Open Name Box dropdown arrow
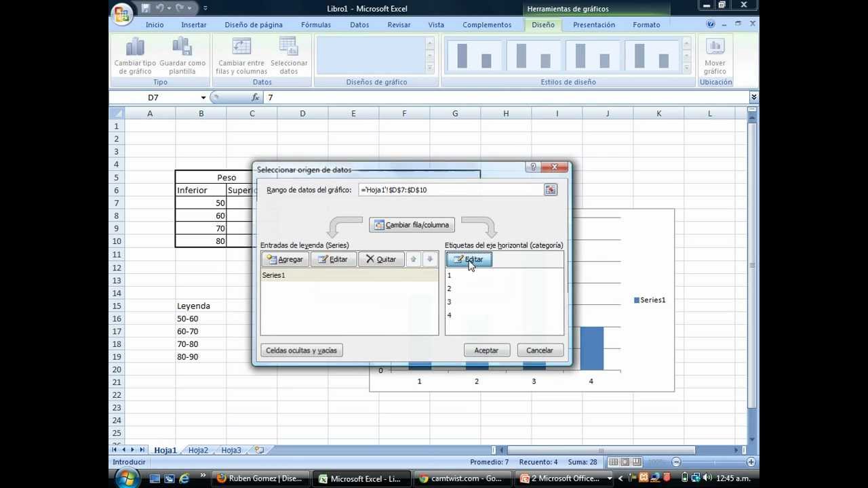The width and height of the screenshot is (868, 488). point(203,98)
